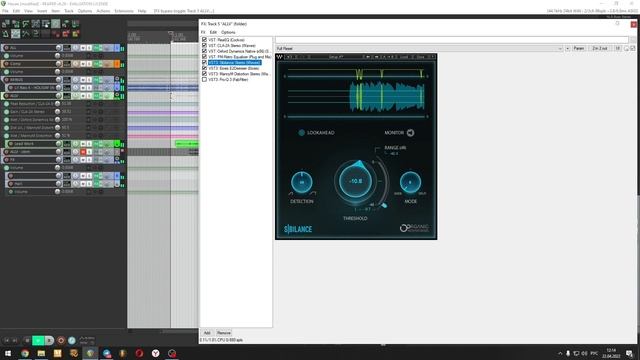Click the Setup A/B button in the Waves toolbar
Viewport: 640px width, 360px height.
coord(336,57)
